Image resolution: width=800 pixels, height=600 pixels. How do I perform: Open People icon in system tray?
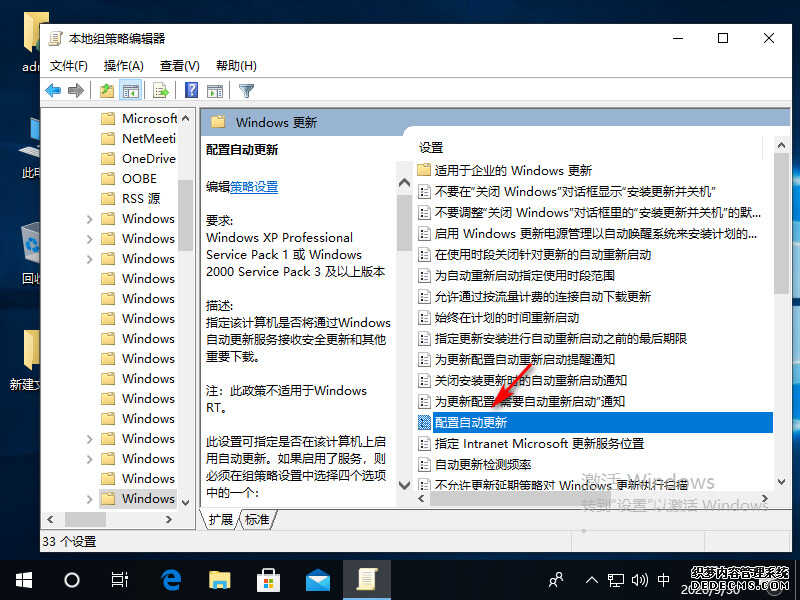pos(556,580)
